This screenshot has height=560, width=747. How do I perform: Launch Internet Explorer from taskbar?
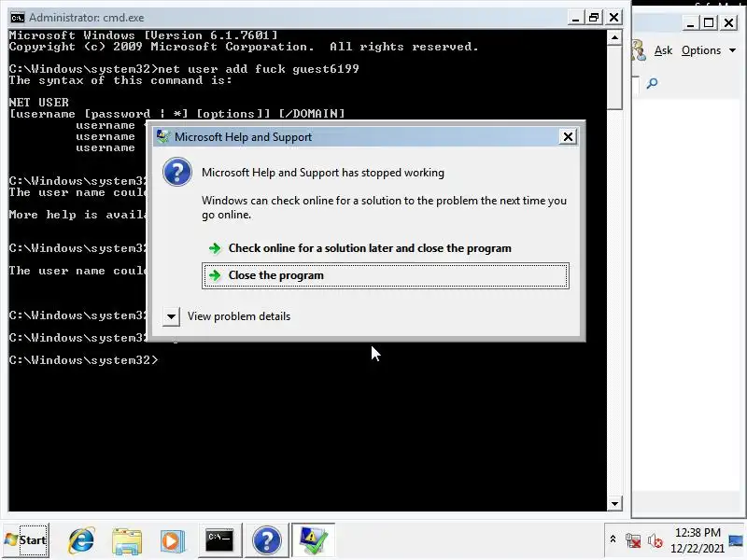(x=81, y=540)
